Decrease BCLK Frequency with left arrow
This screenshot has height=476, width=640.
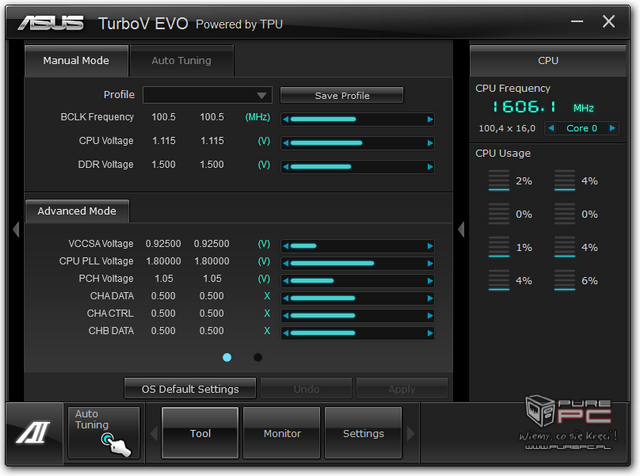(286, 119)
